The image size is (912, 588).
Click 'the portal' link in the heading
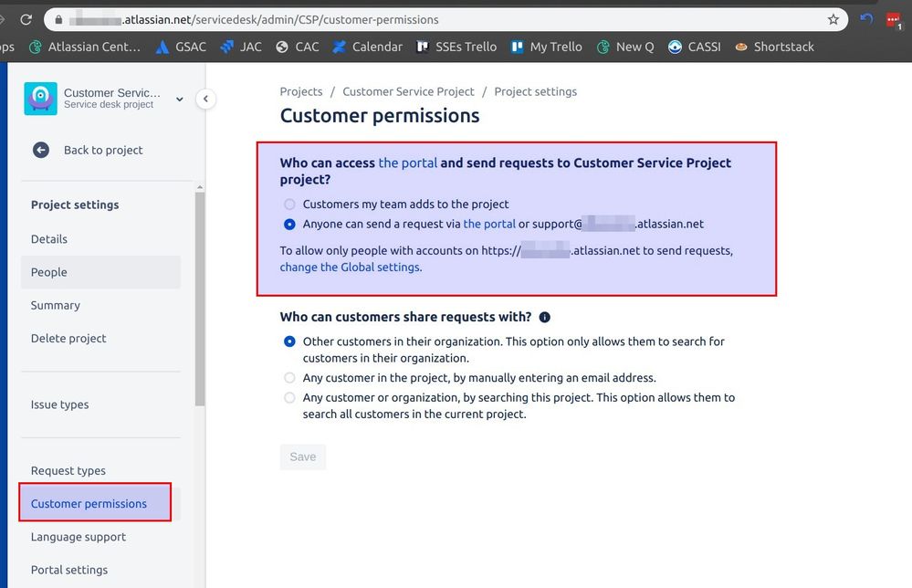pos(408,163)
